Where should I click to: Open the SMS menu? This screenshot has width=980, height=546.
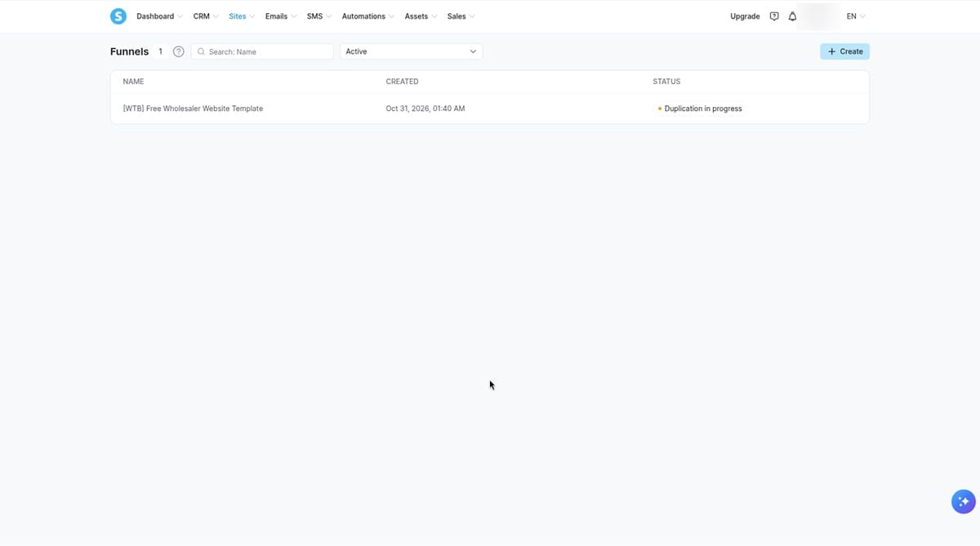319,16
